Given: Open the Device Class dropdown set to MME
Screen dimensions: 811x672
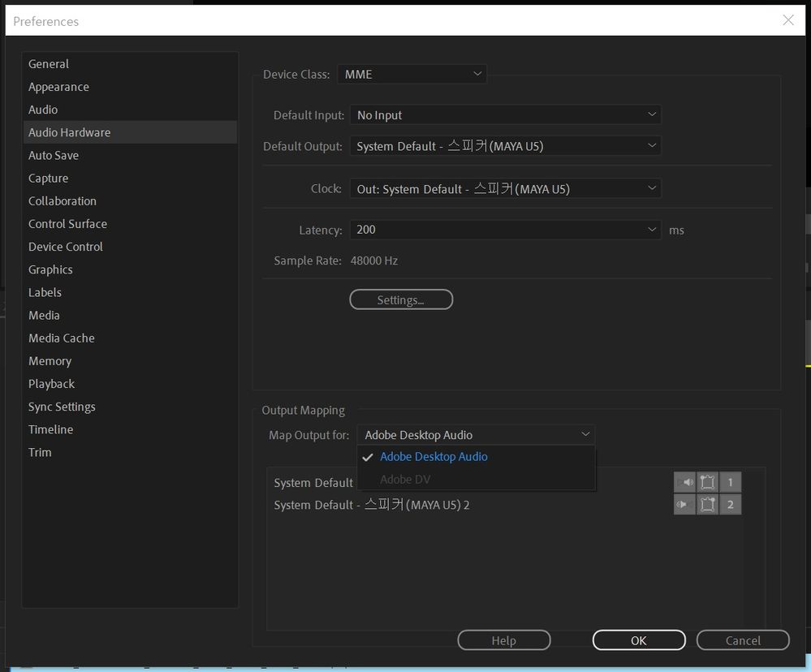Looking at the screenshot, I should tap(412, 74).
